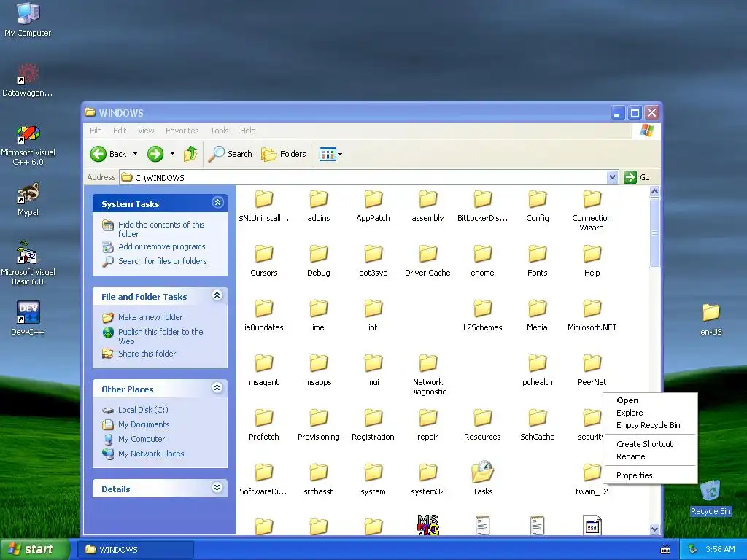Click Add or remove programs link
Viewport: 747px width, 560px height.
click(x=161, y=246)
